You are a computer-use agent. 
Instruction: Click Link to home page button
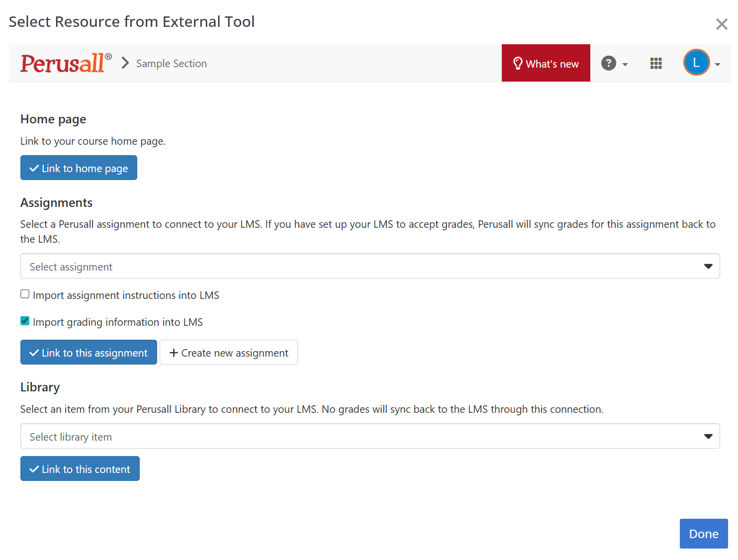click(x=79, y=168)
